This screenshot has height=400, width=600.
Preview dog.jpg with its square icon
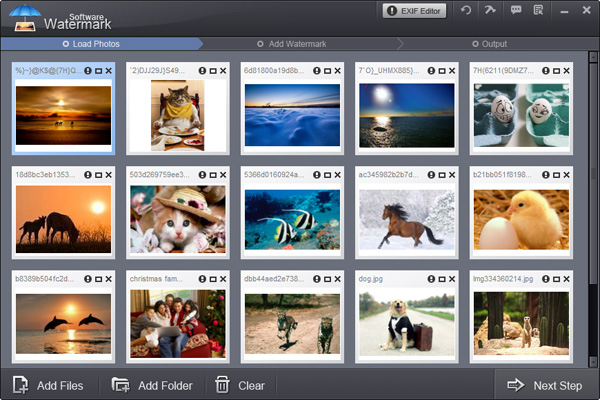442,279
